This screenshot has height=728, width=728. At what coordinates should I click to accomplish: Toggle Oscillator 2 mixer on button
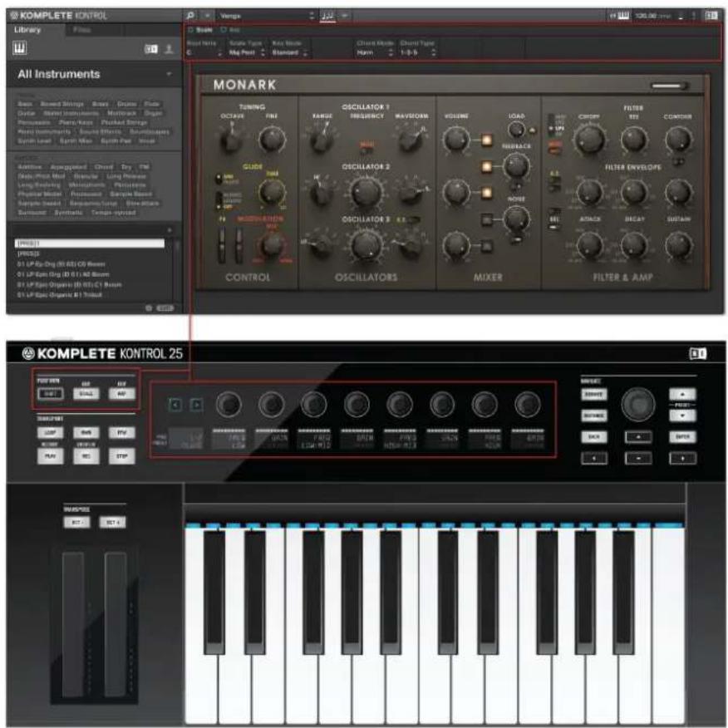[x=486, y=192]
